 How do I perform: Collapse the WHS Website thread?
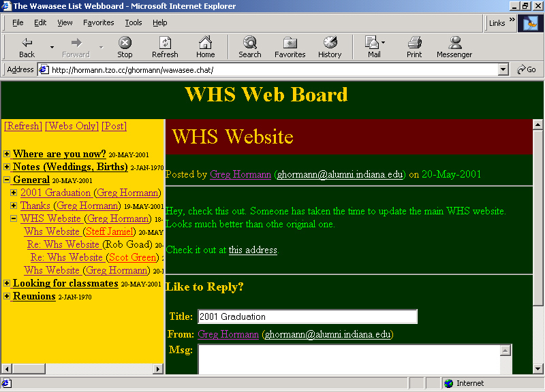(14, 219)
